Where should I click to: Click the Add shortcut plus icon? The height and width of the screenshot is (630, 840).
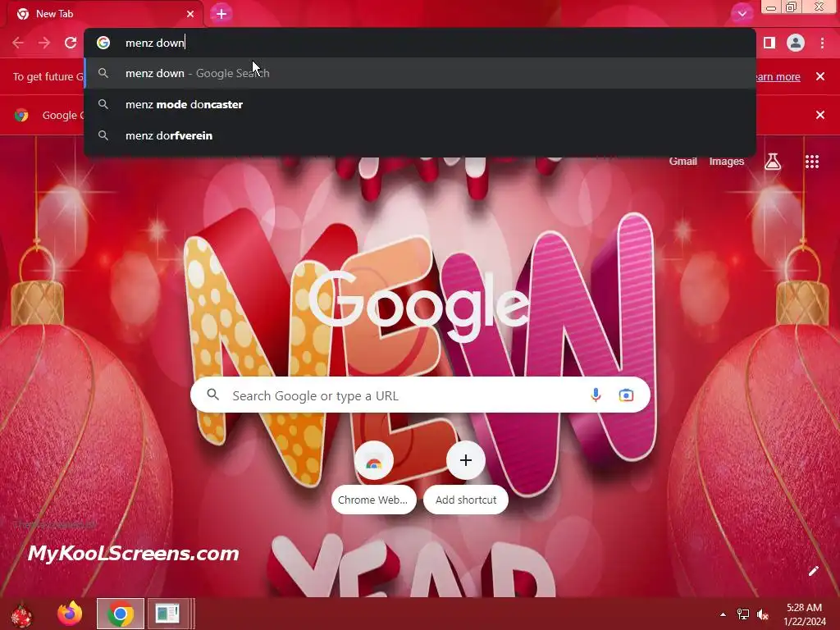coord(466,460)
